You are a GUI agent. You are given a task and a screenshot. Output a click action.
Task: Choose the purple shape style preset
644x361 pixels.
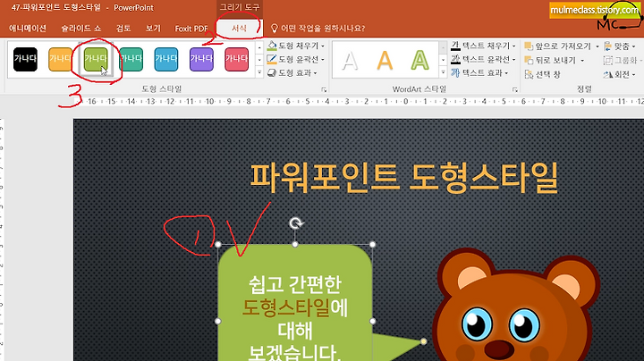pyautogui.click(x=201, y=59)
